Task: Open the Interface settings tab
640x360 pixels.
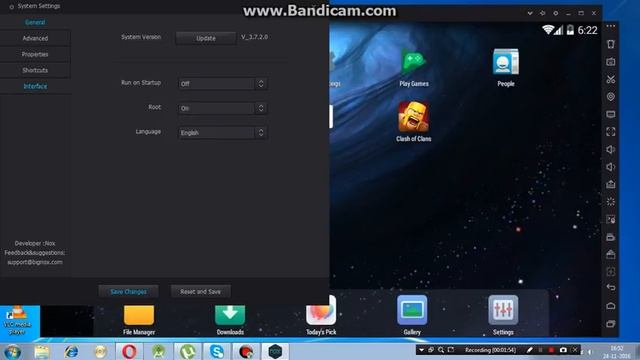Action: click(x=35, y=86)
